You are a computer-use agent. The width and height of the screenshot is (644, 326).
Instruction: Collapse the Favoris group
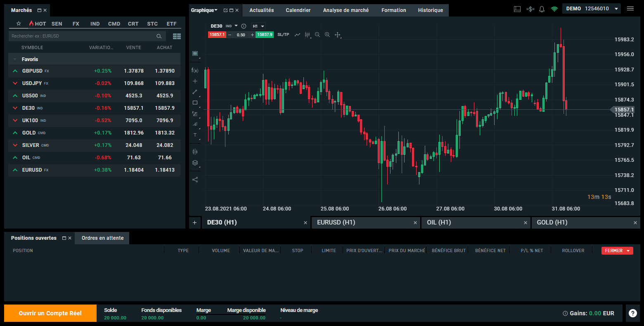(15, 59)
